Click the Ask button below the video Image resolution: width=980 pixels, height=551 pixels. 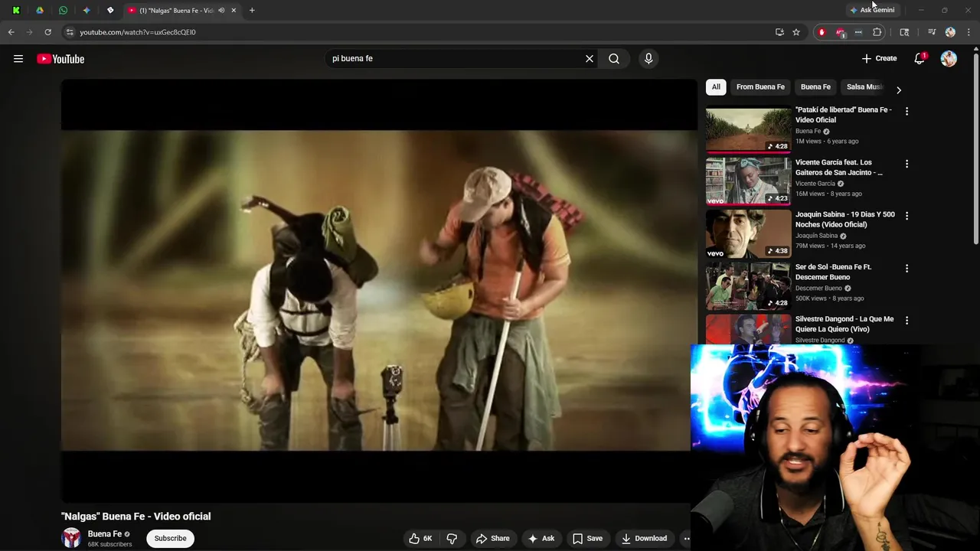[541, 539]
